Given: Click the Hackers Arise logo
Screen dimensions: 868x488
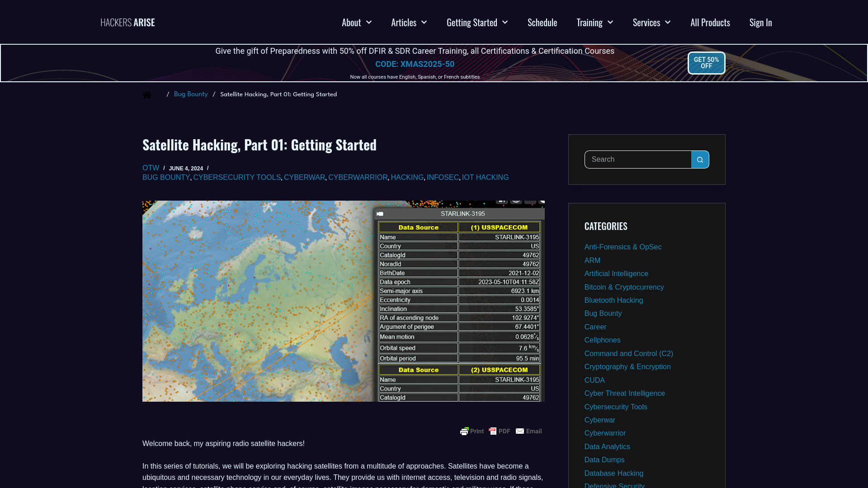Looking at the screenshot, I should point(127,22).
